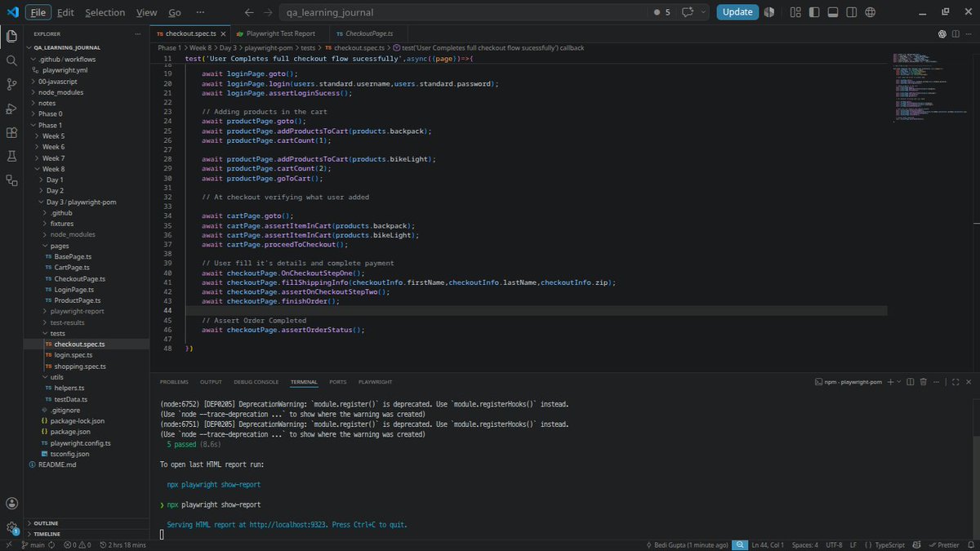
Task: Click the Prettier status bar item
Action: pyautogui.click(x=943, y=544)
